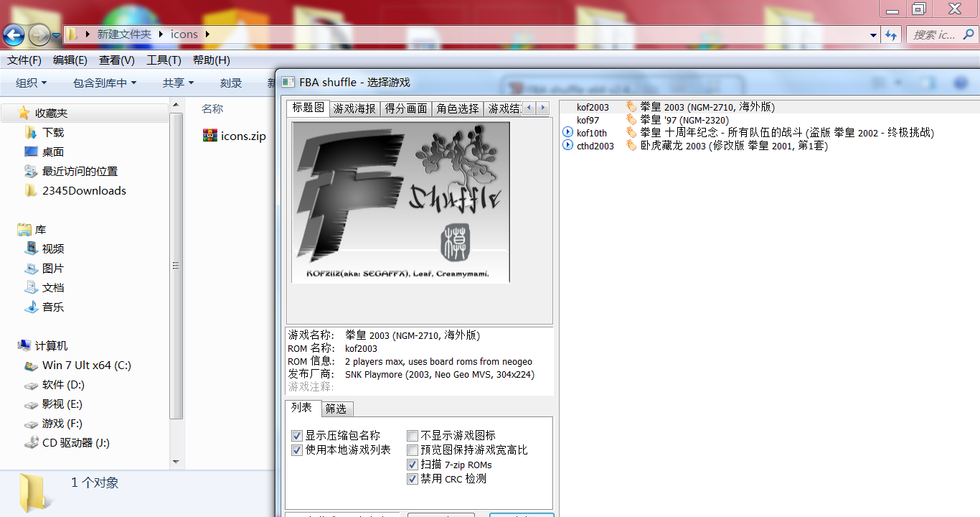The image size is (980, 517).
Task: Switch to the 筛选 tab
Action: point(336,409)
